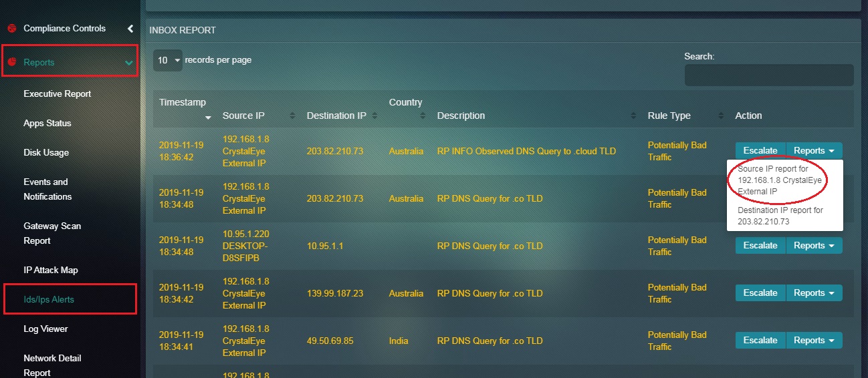Viewport: 868px width, 378px height.
Task: Click timestamp 2019-11-19 18:34:41
Action: tap(181, 341)
